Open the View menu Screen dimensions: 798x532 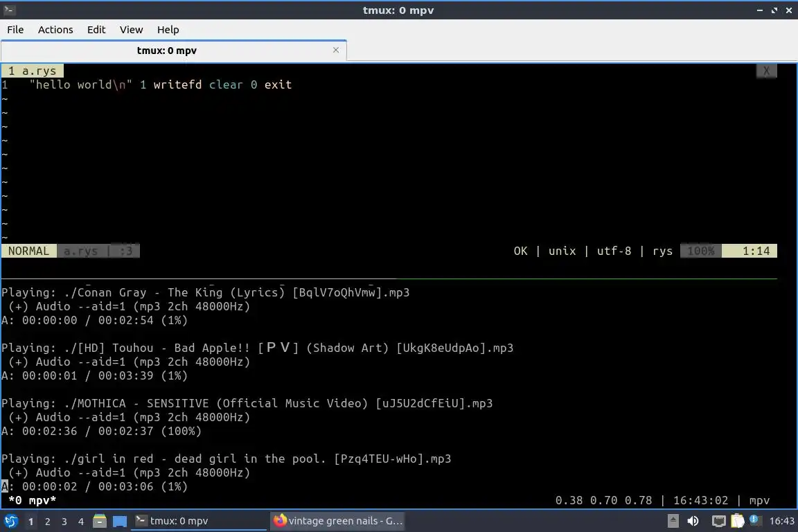[x=132, y=30]
